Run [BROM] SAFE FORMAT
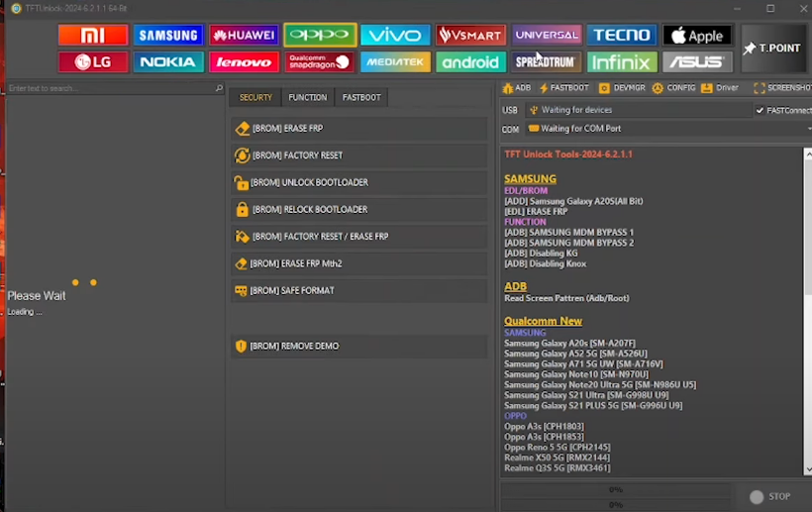 pyautogui.click(x=358, y=290)
